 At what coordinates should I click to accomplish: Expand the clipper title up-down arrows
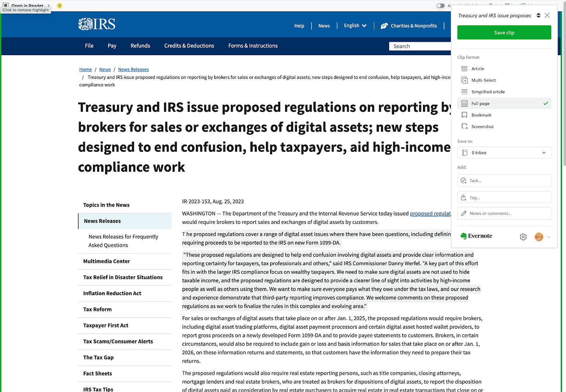pos(538,16)
